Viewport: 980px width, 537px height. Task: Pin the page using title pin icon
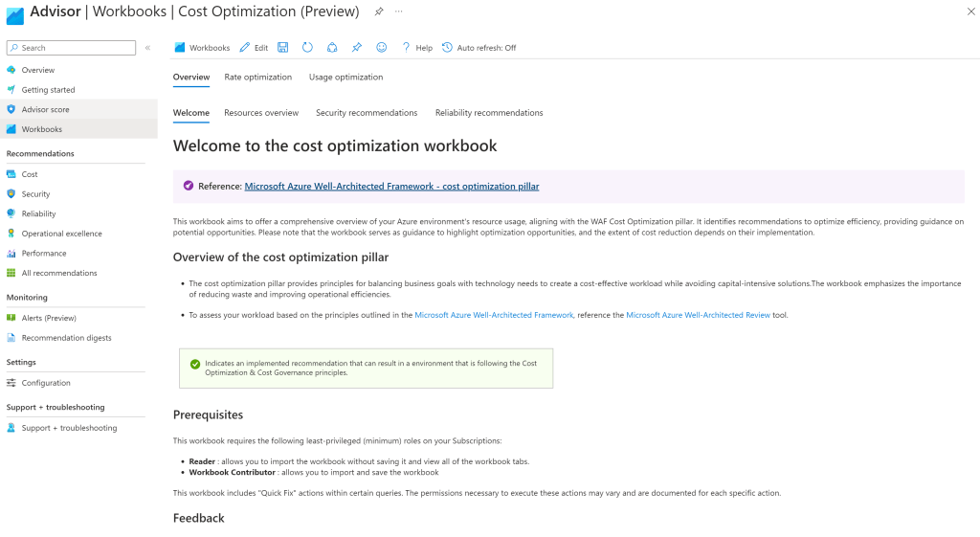coord(379,11)
